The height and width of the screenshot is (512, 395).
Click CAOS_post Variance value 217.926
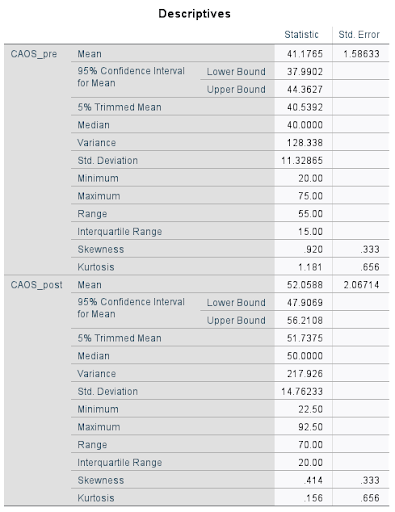[x=305, y=374]
